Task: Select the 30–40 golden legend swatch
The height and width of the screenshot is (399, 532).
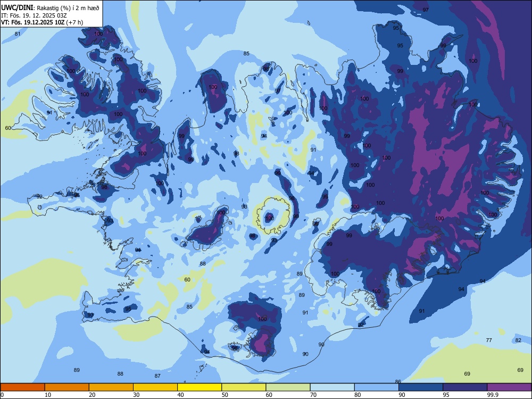Action: (x=155, y=387)
